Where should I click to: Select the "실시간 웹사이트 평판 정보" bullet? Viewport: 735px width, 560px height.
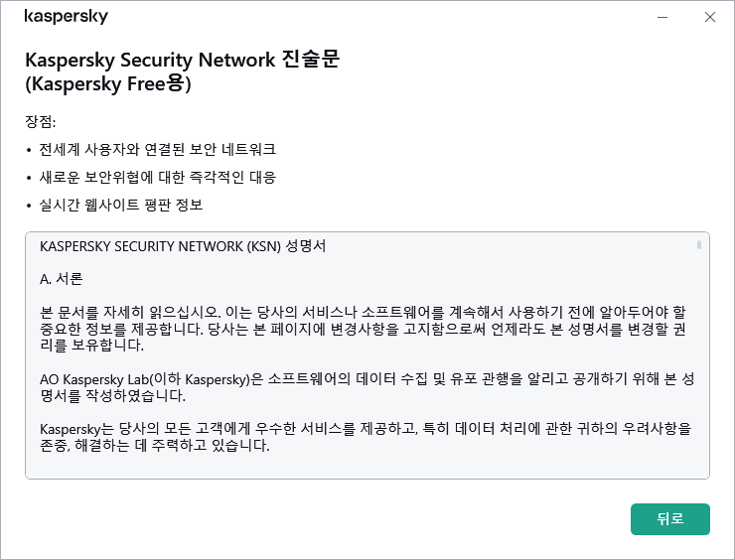click(121, 205)
